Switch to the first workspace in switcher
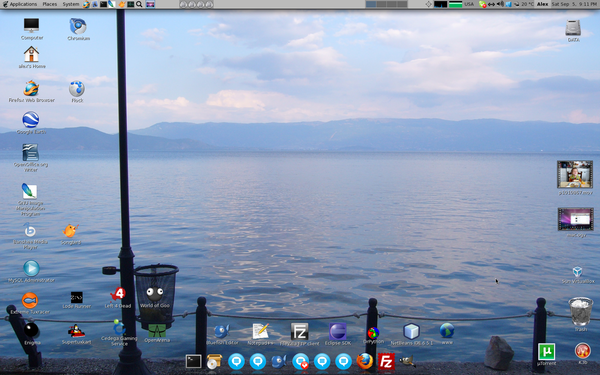600x375 pixels. [371, 4]
